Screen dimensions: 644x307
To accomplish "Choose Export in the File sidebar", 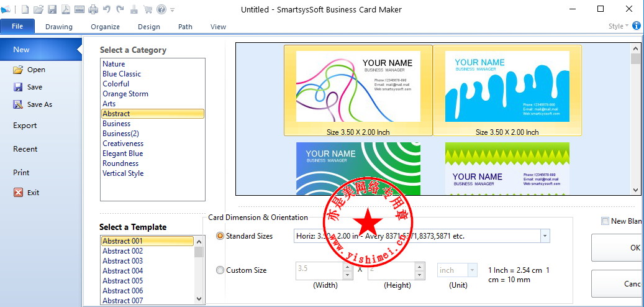I will click(x=25, y=126).
